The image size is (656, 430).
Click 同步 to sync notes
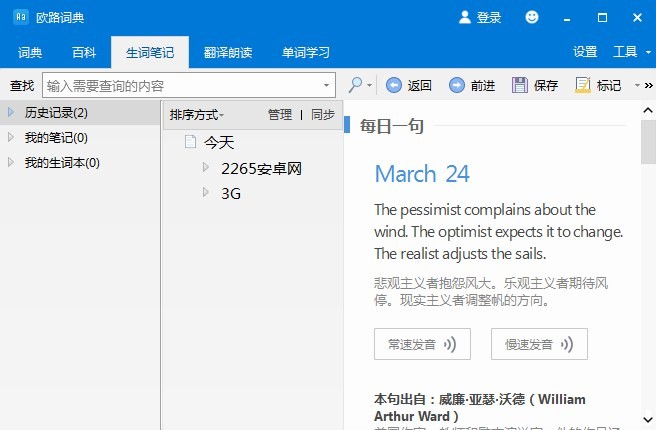pyautogui.click(x=323, y=114)
